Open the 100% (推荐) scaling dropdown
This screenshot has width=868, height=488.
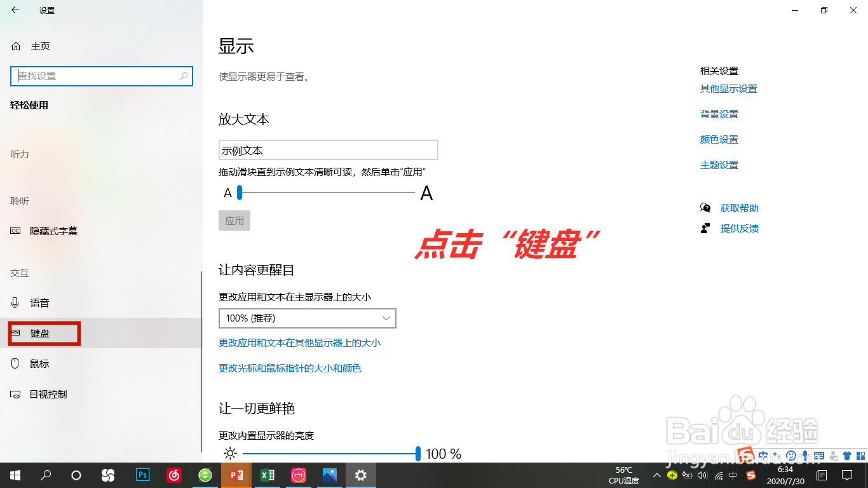(x=307, y=318)
